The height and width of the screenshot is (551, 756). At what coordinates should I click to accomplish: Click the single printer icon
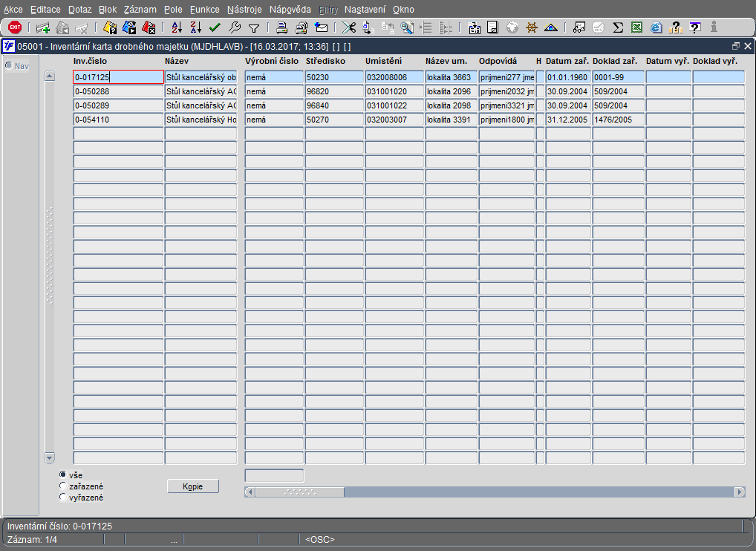281,27
